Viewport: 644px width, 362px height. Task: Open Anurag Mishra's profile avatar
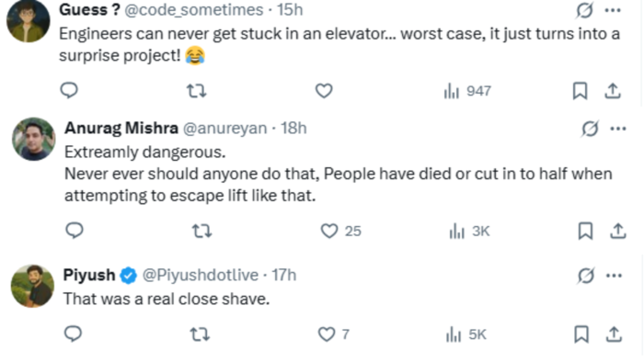(x=34, y=139)
